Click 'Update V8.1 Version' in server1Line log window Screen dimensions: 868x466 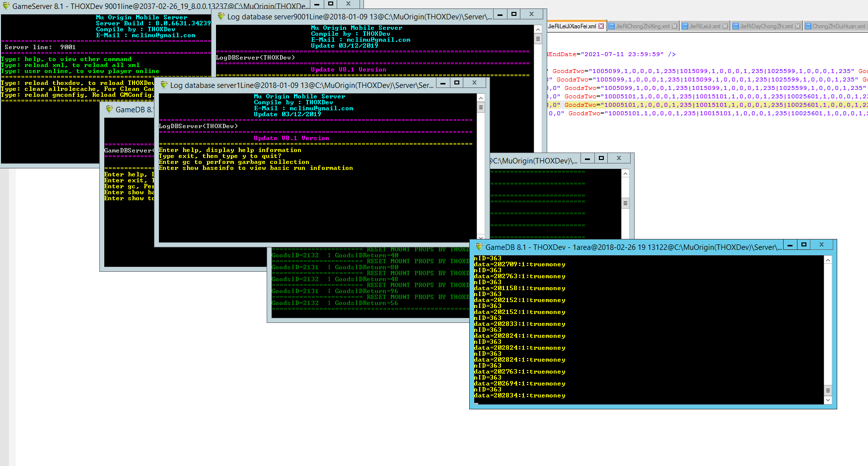[x=291, y=138]
